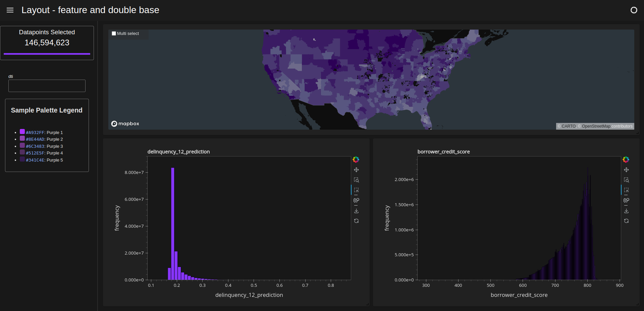The width and height of the screenshot is (644, 311).
Task: Toggle Box Select tool on delinquency chart
Action: tap(356, 190)
